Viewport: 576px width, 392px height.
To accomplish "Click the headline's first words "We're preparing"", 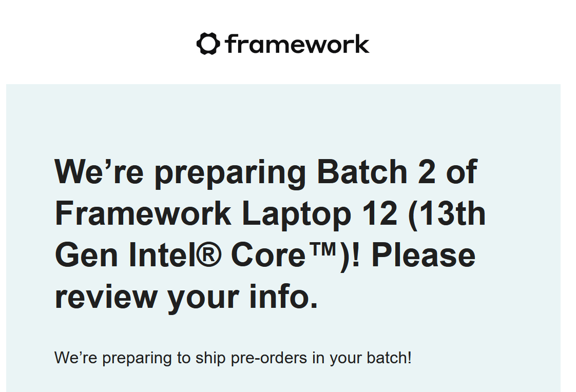I will 180,173.
